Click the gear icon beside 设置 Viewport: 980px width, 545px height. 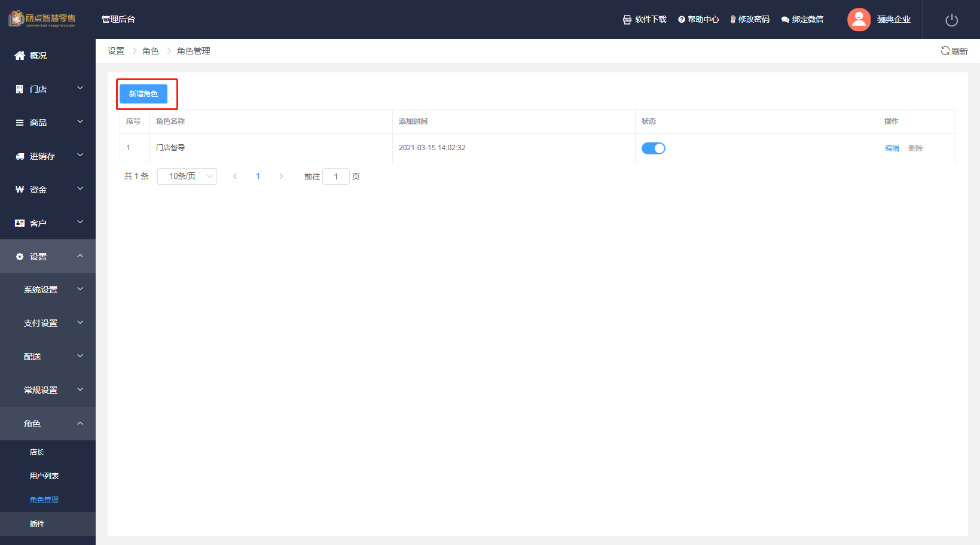(20, 257)
